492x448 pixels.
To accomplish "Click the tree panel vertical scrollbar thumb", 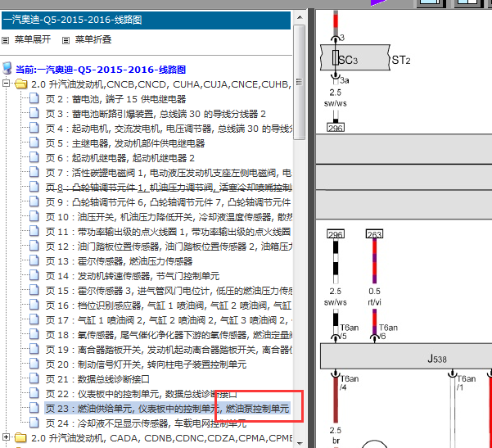I will 300,82.
